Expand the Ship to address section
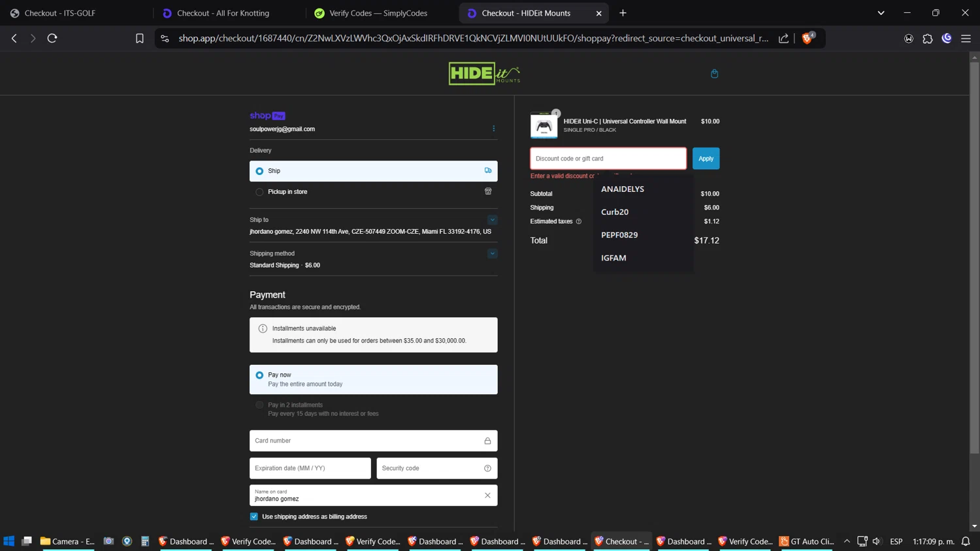The image size is (980, 551). point(492,220)
